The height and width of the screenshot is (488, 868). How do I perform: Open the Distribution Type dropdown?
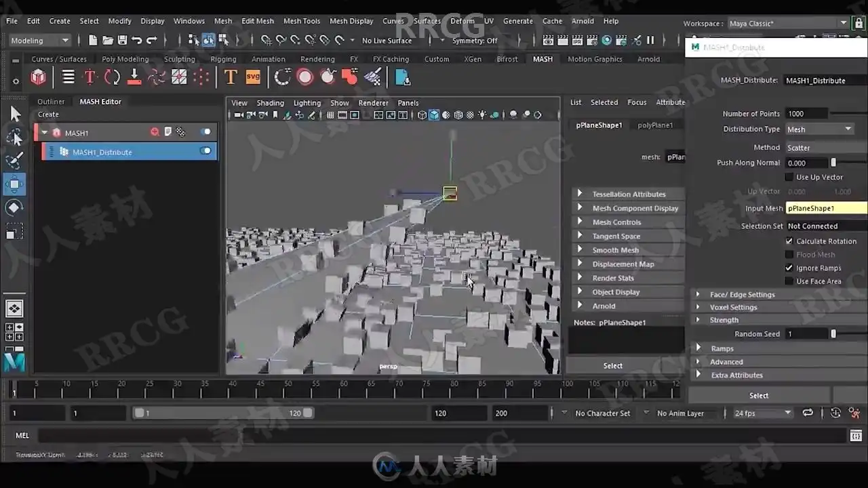click(x=820, y=129)
